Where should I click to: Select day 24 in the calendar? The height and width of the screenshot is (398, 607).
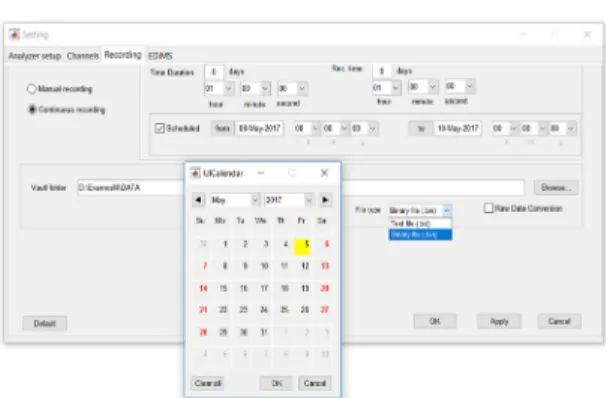coord(264,310)
